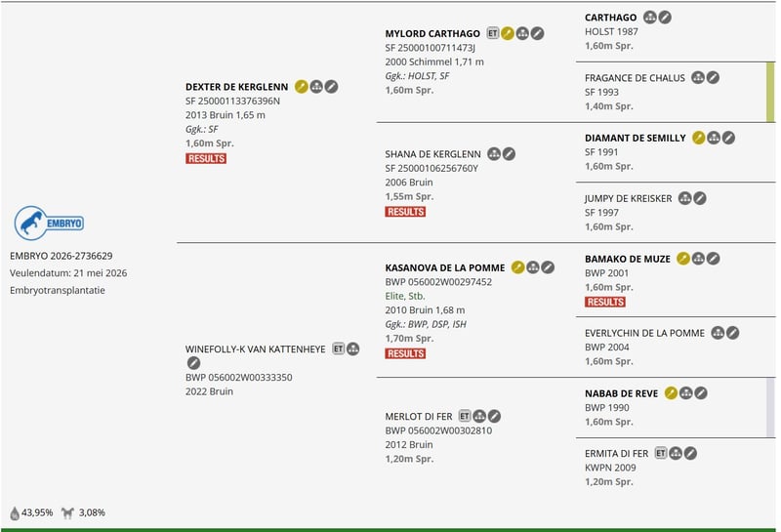Click ET badge next to Merlot di Fer
Screen dimensions: 781x532
click(465, 416)
